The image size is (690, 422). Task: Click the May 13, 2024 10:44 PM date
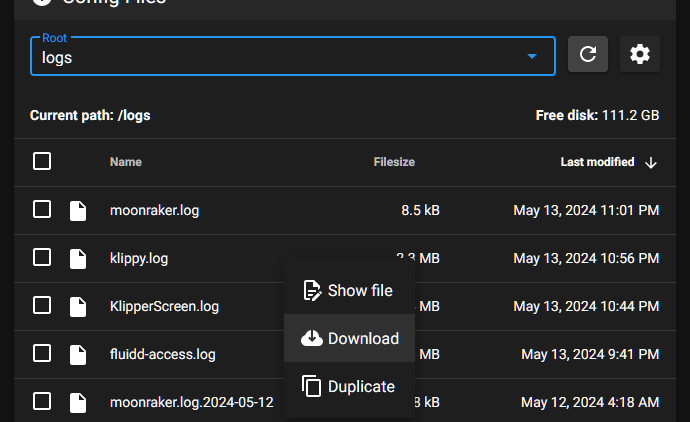pyautogui.click(x=586, y=306)
